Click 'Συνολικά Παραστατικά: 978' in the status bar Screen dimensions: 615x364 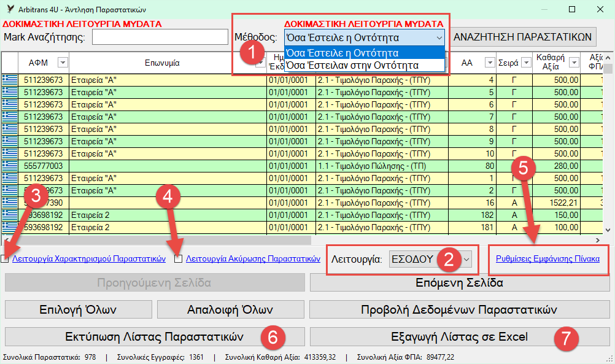(x=50, y=357)
